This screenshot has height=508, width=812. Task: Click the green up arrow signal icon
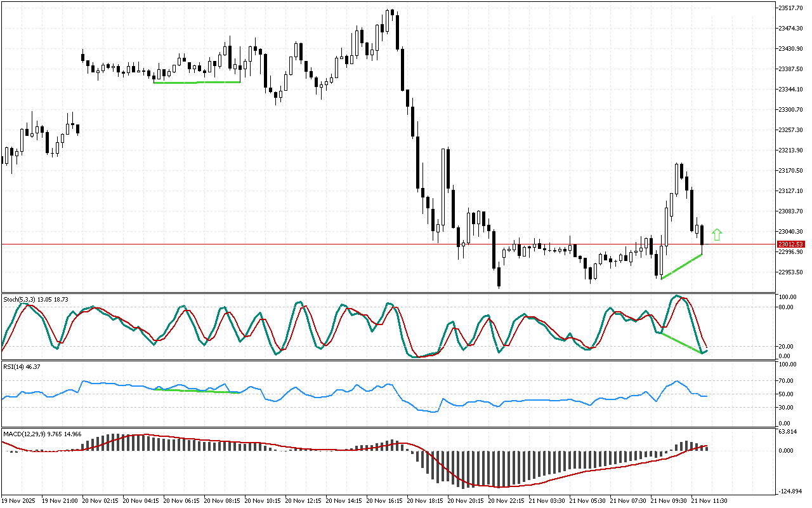coord(717,234)
